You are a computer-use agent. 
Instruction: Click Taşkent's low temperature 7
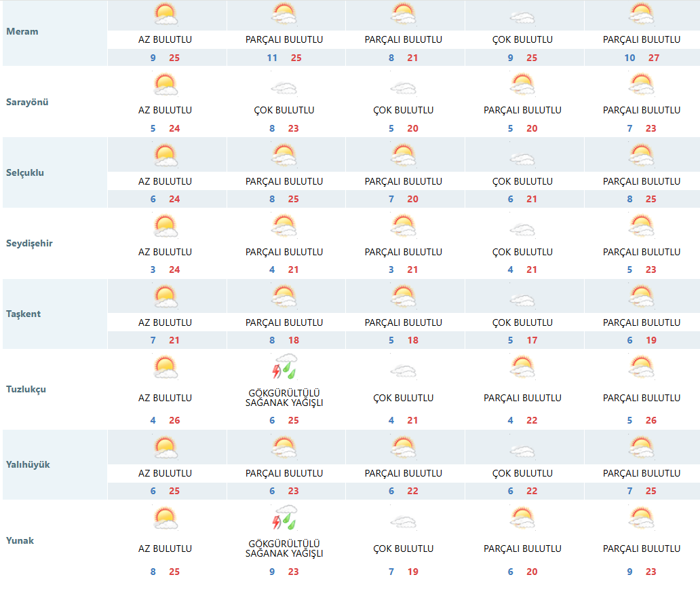[153, 341]
